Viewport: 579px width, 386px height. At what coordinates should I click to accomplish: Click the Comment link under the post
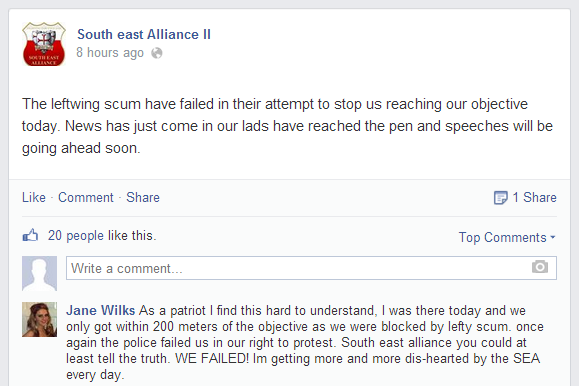click(x=86, y=197)
